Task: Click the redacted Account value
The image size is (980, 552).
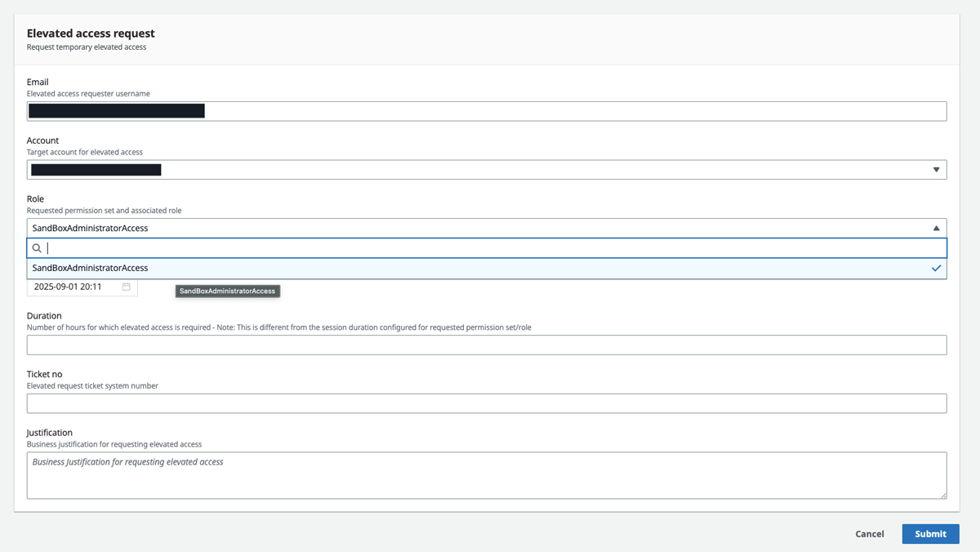Action: (x=96, y=170)
